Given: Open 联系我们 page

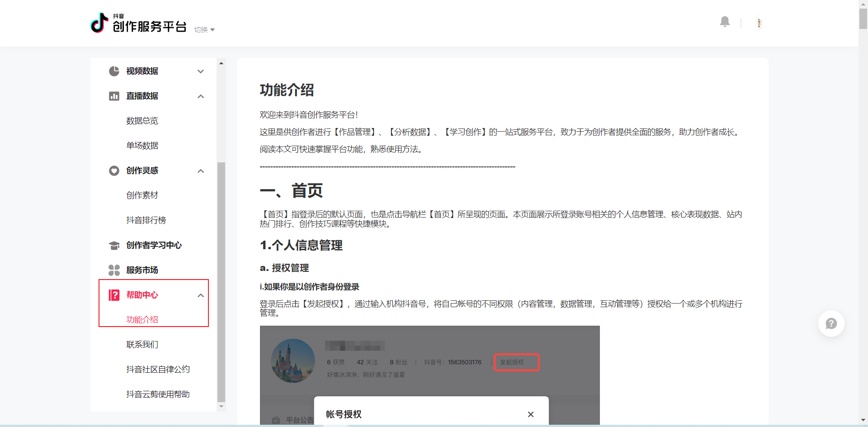Looking at the screenshot, I should (x=142, y=345).
